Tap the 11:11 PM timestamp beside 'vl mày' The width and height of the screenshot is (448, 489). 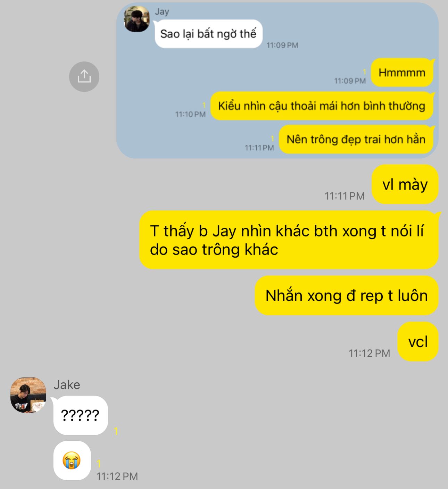[345, 196]
